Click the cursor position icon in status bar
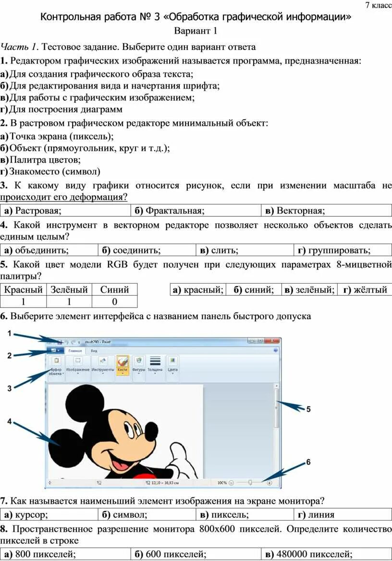 tap(49, 483)
